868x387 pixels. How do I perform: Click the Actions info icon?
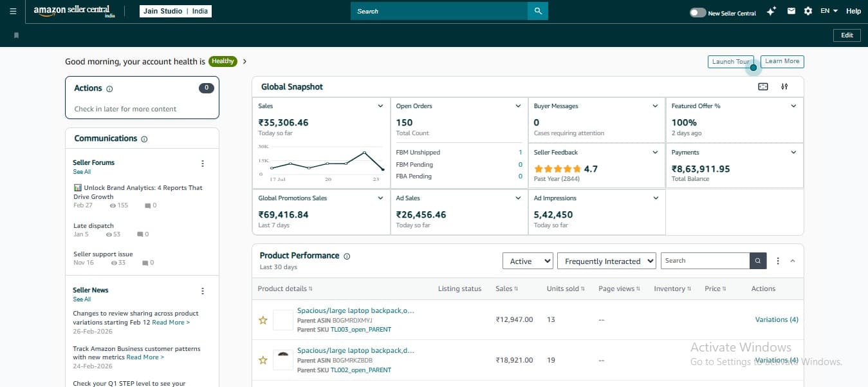click(109, 89)
